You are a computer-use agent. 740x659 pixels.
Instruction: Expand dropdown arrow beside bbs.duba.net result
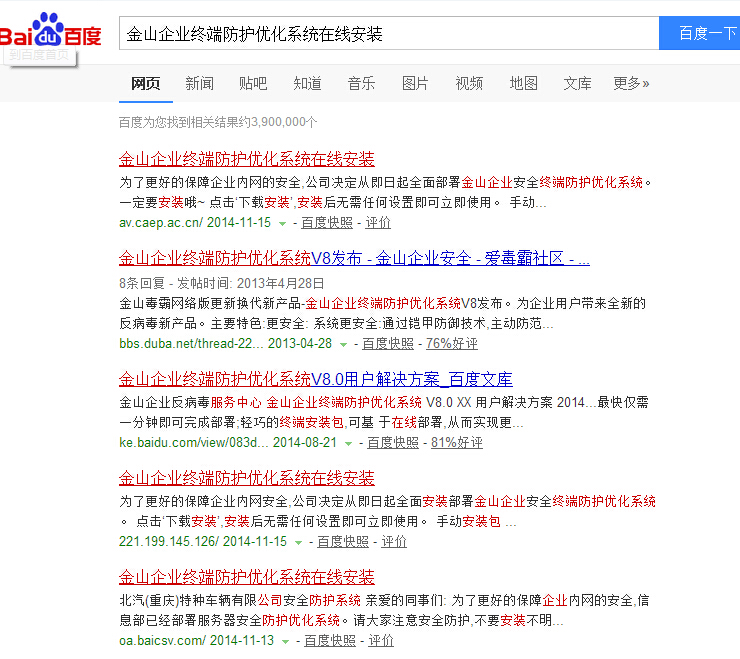pyautogui.click(x=344, y=345)
